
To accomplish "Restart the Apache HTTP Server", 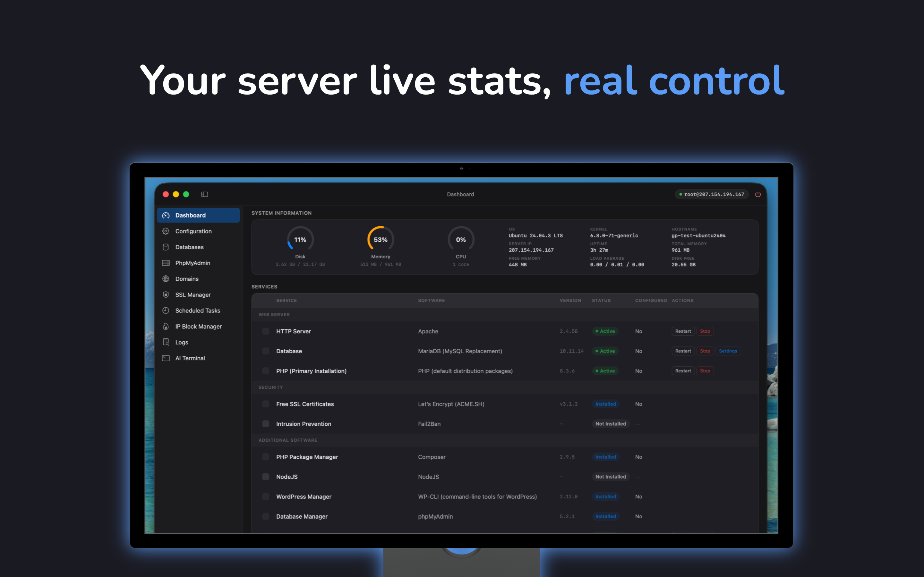I will [x=683, y=331].
